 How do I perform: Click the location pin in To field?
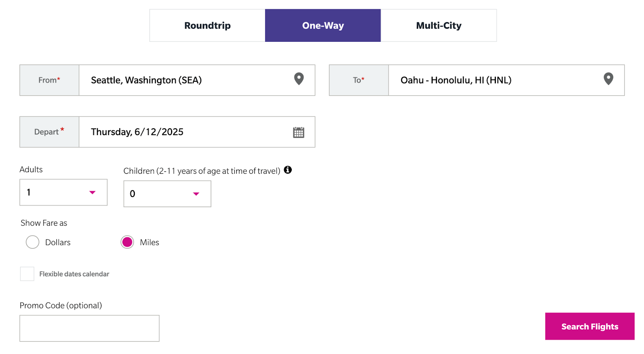coord(608,79)
